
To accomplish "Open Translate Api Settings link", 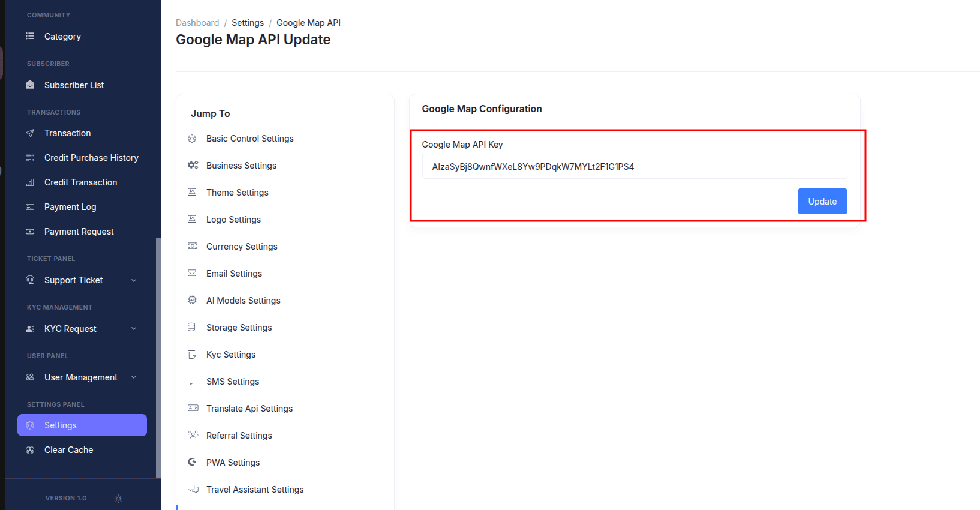I will (x=249, y=409).
